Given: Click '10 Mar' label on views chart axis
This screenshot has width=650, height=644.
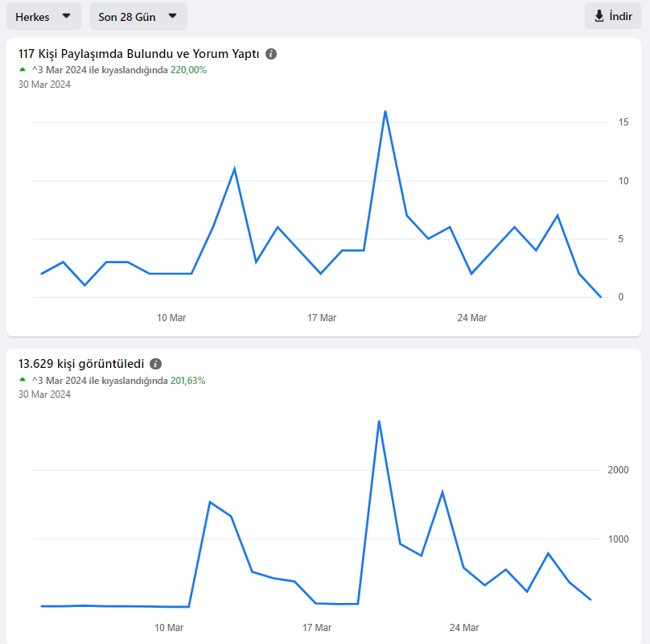Looking at the screenshot, I should click(169, 628).
